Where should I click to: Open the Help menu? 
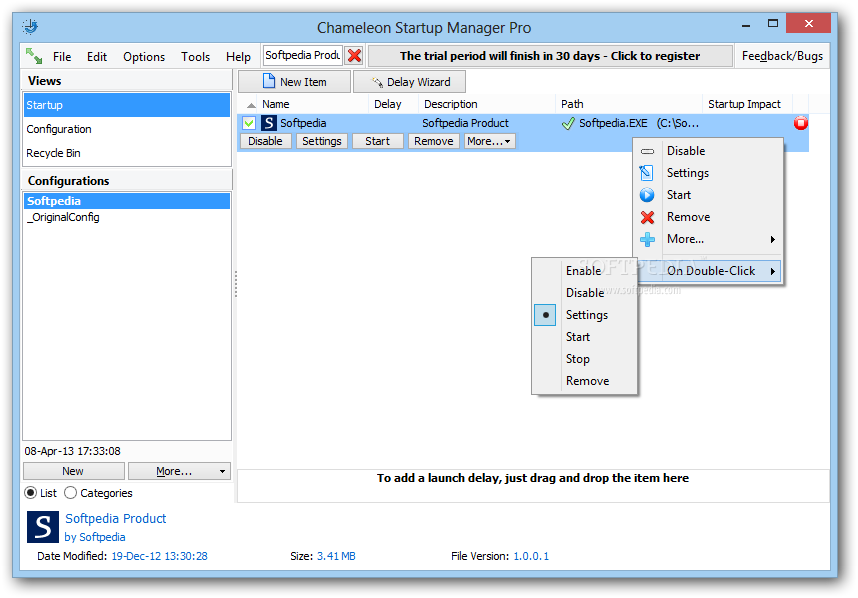tap(238, 56)
